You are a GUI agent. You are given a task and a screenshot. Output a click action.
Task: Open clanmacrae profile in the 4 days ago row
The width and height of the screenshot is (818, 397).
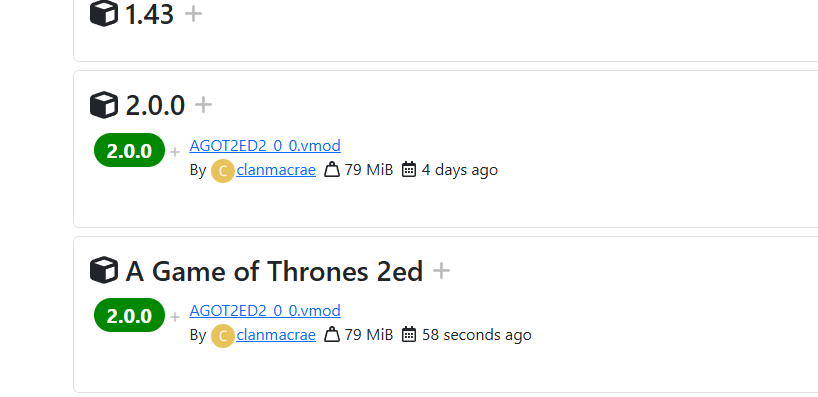[x=276, y=170]
